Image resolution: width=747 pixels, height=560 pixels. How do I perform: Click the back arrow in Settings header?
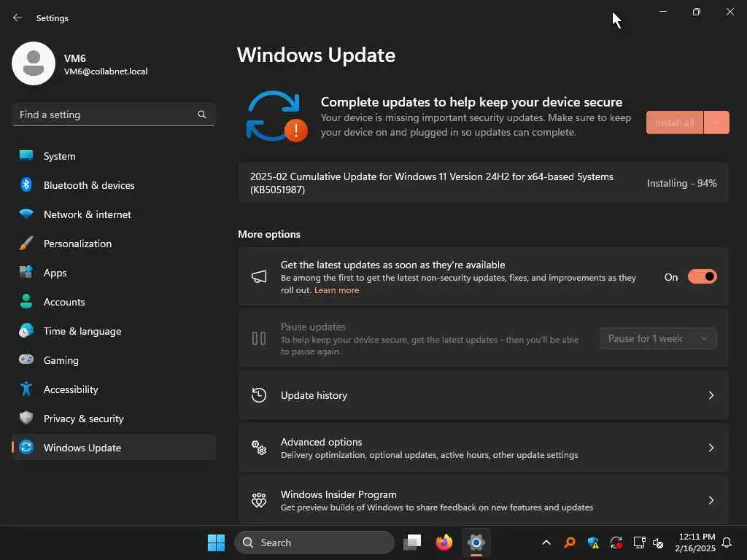pyautogui.click(x=18, y=17)
